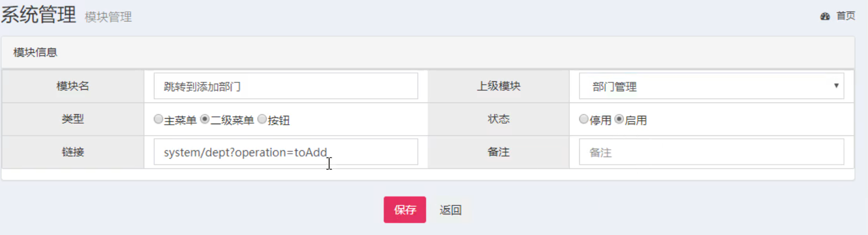
Task: Set status to 启用
Action: pos(619,119)
